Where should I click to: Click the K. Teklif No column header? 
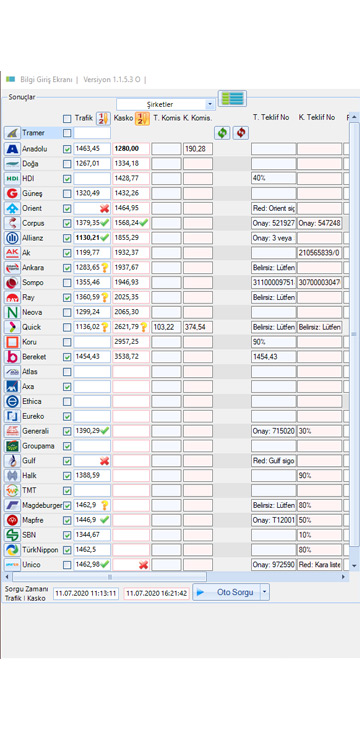[317, 117]
